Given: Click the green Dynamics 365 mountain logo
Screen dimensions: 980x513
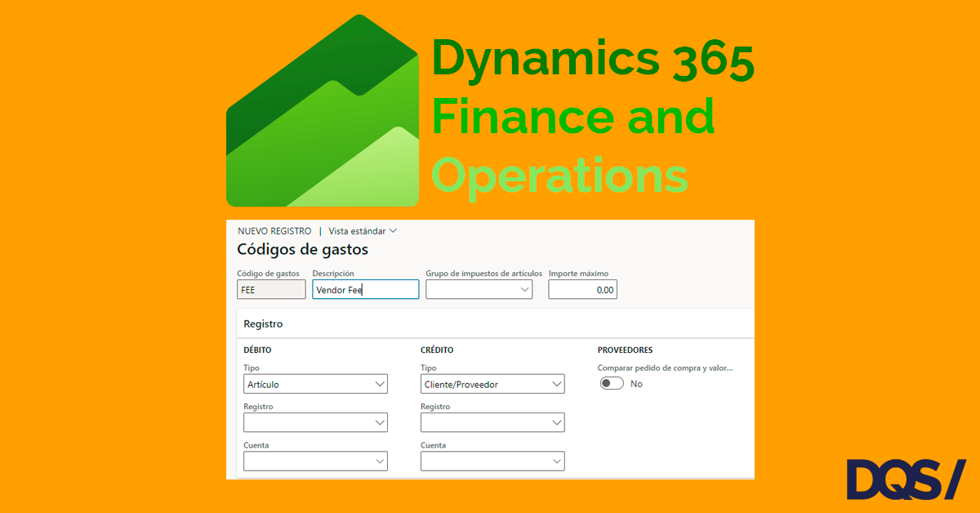Looking at the screenshot, I should click(323, 114).
